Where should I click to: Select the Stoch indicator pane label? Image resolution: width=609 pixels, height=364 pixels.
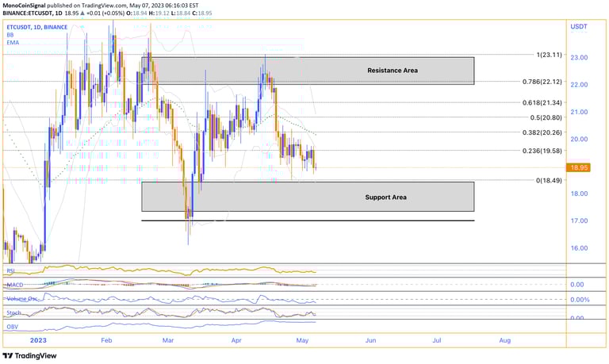click(x=13, y=312)
